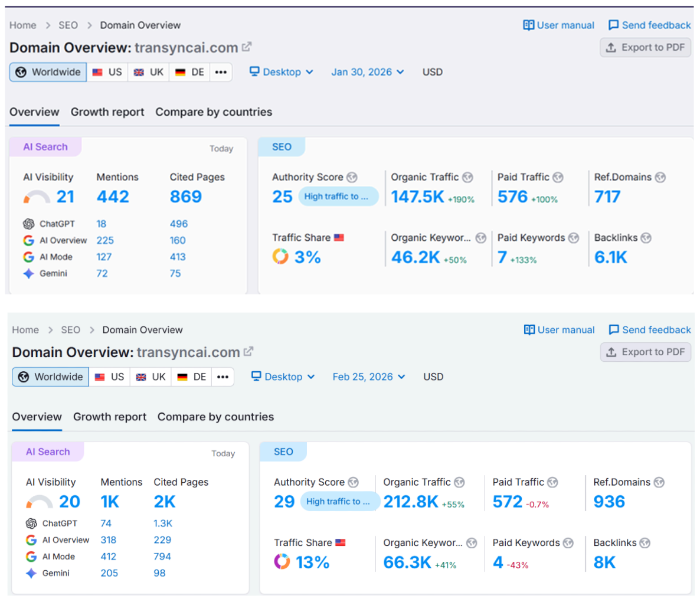Click the High traffic tooltip pill

pyautogui.click(x=338, y=196)
